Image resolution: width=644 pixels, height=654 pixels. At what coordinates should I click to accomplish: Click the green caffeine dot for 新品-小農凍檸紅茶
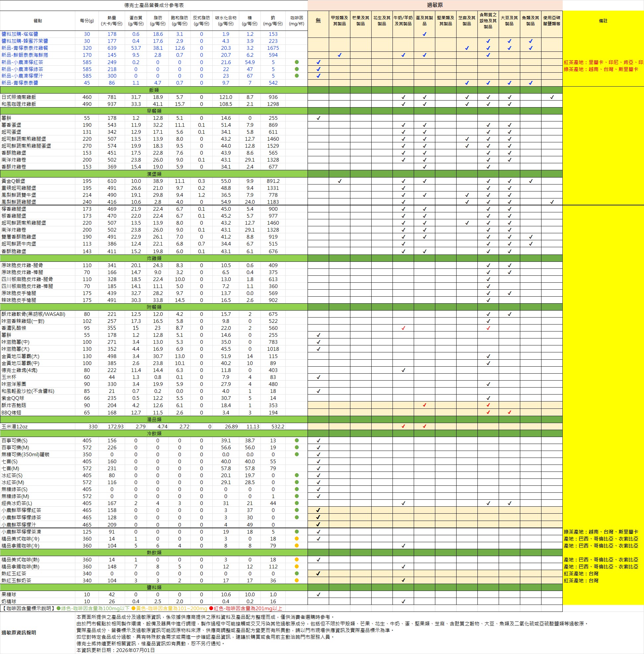pos(297,62)
